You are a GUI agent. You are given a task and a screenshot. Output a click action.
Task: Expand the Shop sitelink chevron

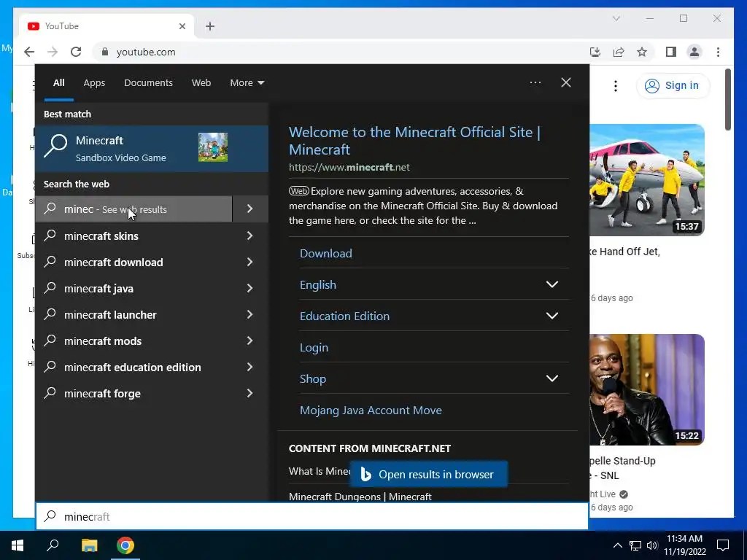[551, 378]
